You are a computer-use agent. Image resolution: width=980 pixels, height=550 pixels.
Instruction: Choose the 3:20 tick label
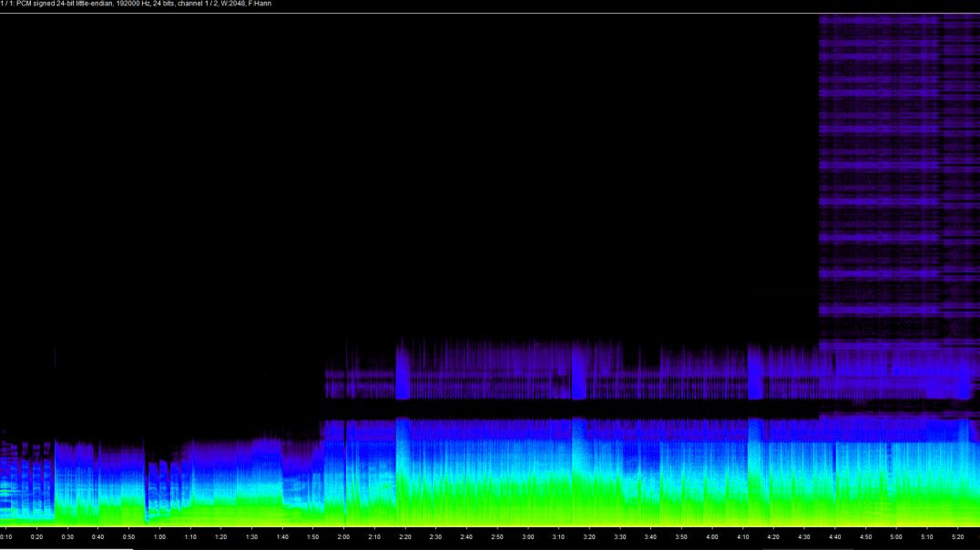point(588,537)
